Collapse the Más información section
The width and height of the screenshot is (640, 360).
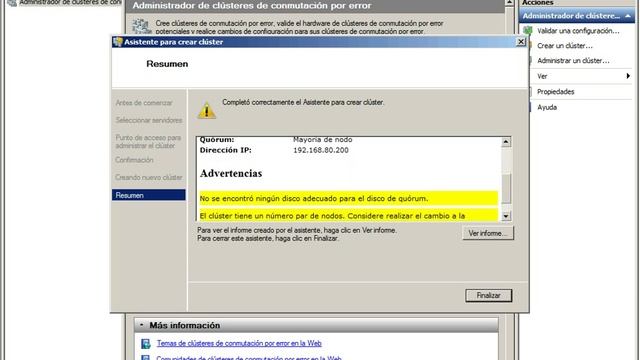(x=142, y=325)
